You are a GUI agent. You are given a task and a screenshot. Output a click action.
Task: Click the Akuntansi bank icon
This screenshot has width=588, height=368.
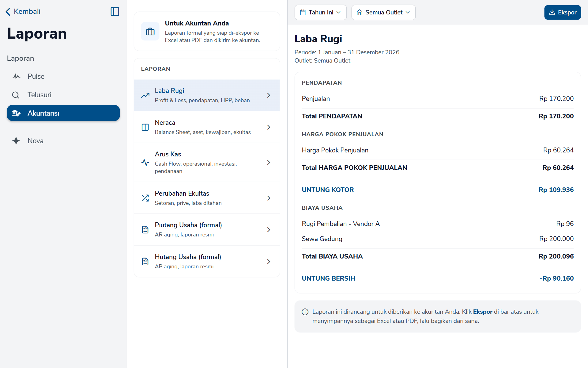pyautogui.click(x=16, y=113)
